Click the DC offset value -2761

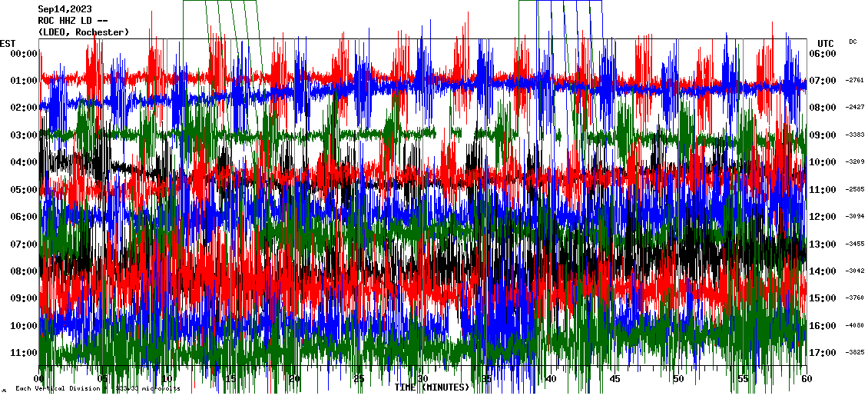(856, 81)
